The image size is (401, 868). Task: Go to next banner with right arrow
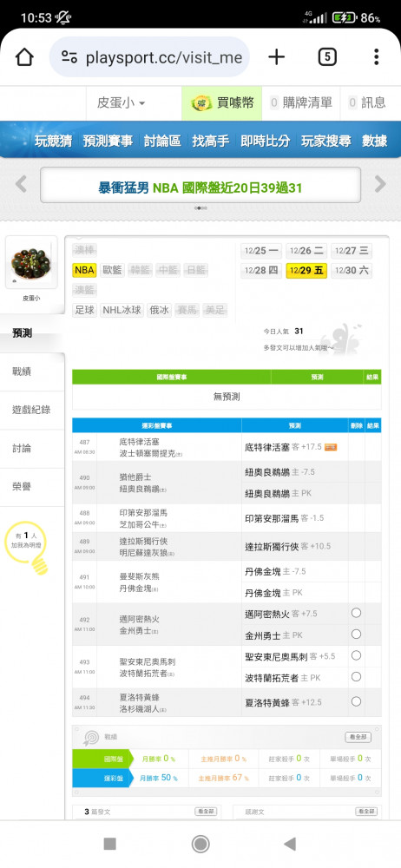380,184
